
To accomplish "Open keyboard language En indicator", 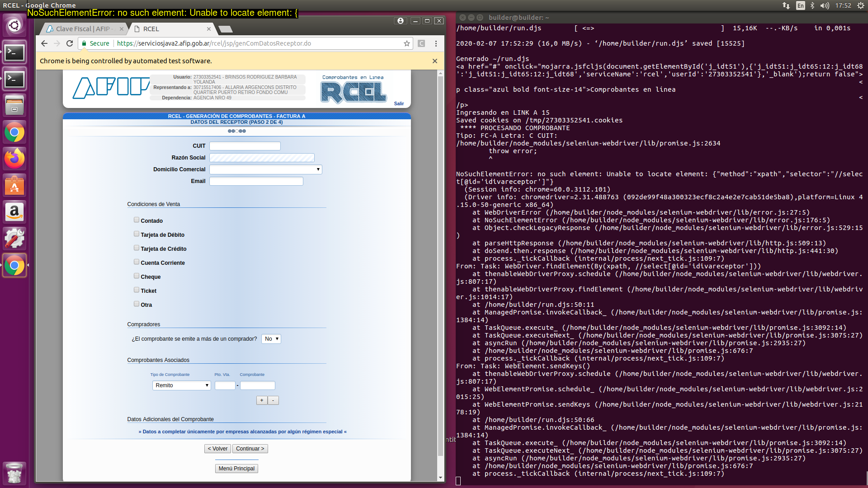I will [801, 5].
